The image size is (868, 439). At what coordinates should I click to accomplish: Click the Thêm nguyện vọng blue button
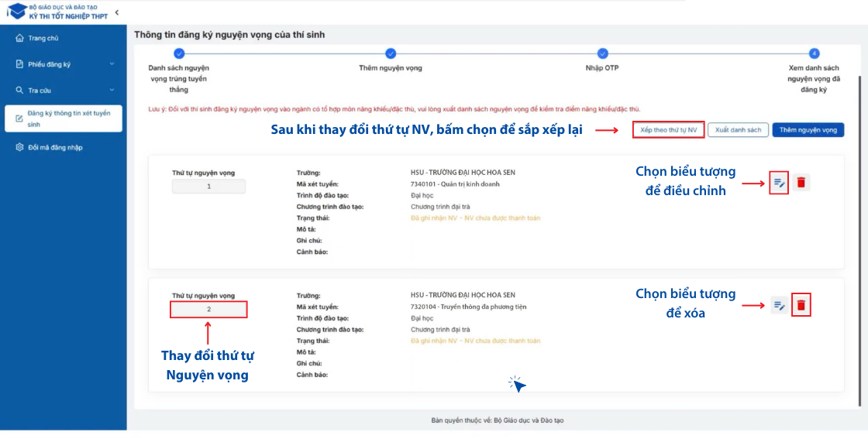[x=808, y=130]
